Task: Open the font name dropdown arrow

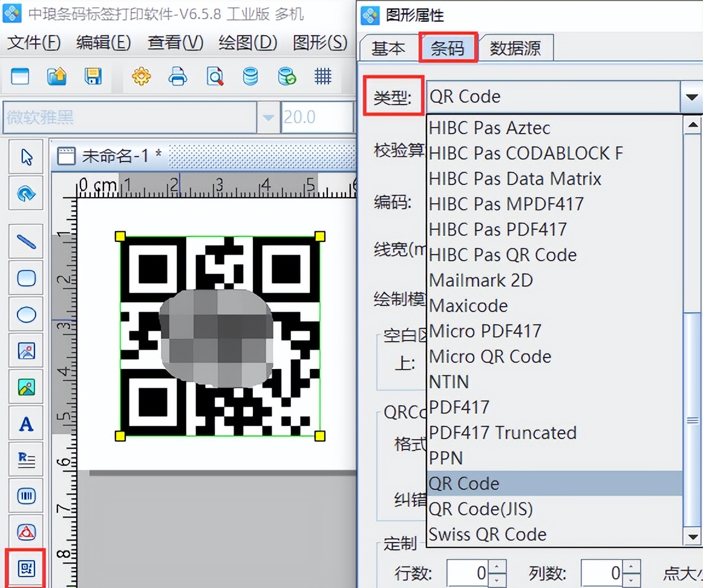Action: 268,117
